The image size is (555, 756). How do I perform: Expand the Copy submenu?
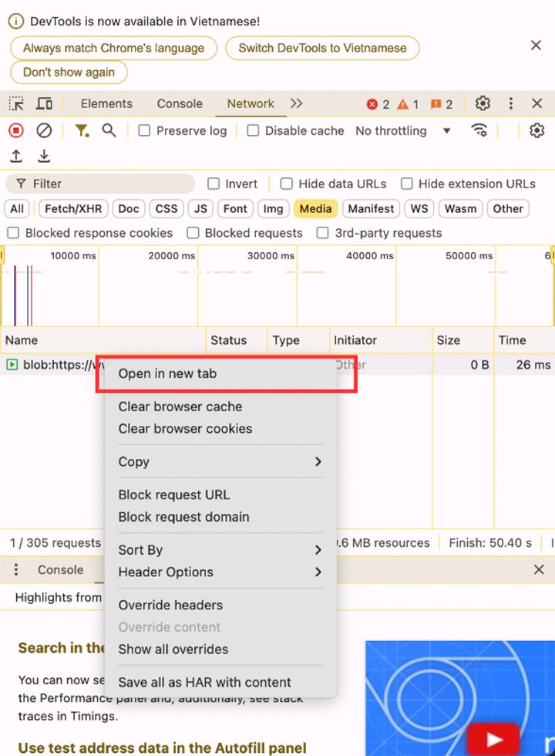pos(220,461)
